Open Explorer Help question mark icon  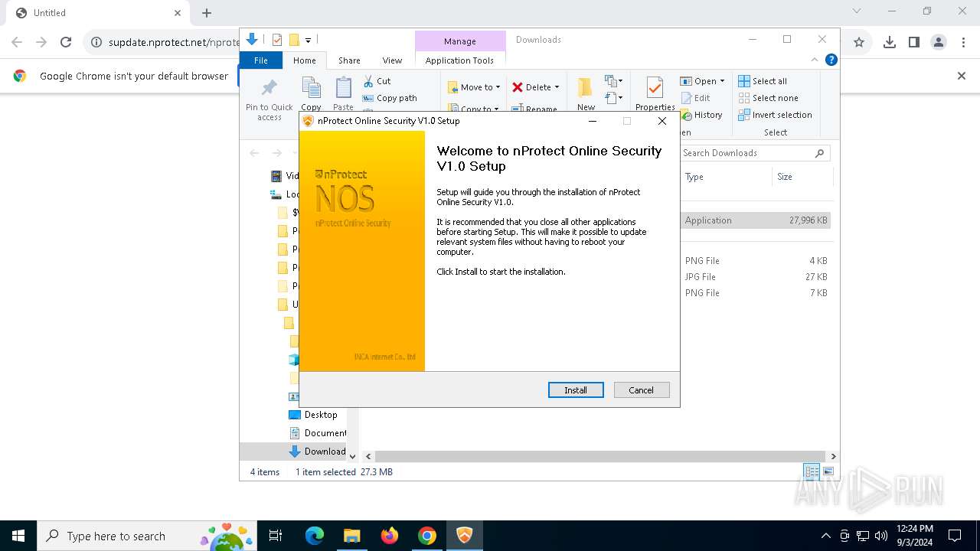point(831,60)
